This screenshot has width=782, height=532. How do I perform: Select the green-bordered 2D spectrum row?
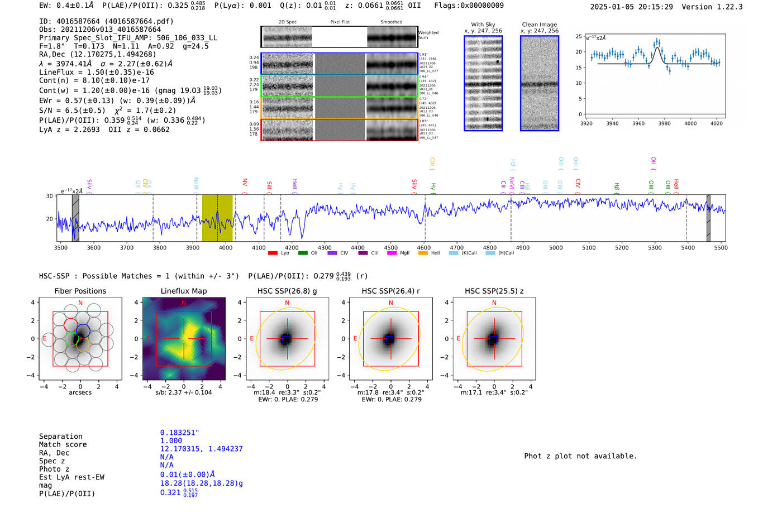pos(339,86)
